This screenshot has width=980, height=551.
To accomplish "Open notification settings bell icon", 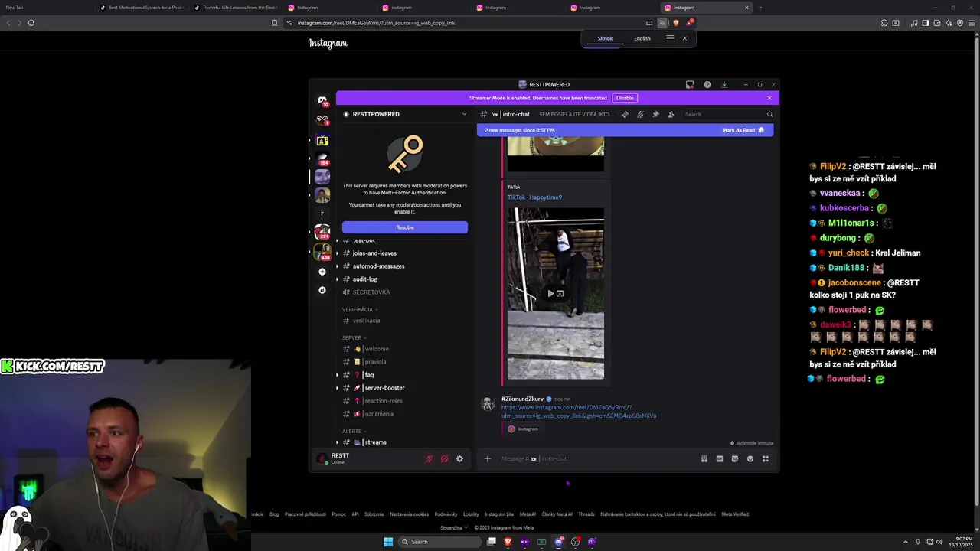I will [640, 114].
